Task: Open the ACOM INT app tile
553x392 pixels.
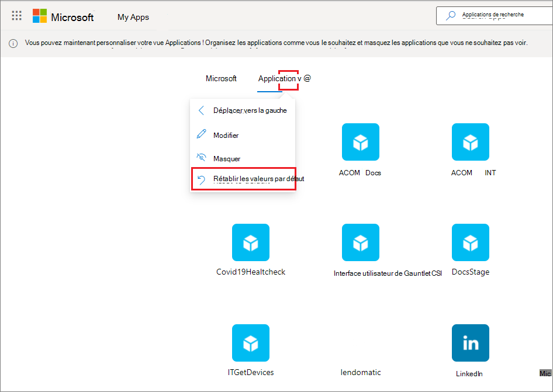Action: (471, 142)
